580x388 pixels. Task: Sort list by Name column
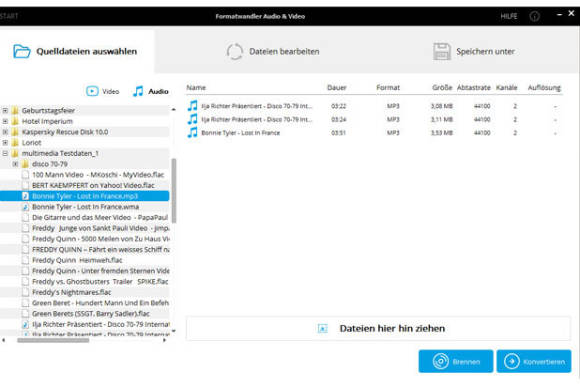[x=196, y=88]
